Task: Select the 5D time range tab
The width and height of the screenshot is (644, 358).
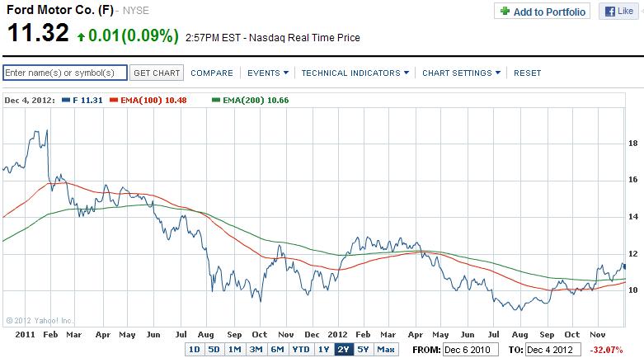Action: 214,350
